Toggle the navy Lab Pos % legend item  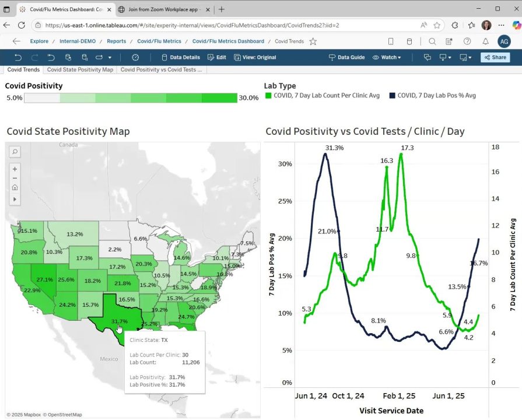(x=432, y=96)
